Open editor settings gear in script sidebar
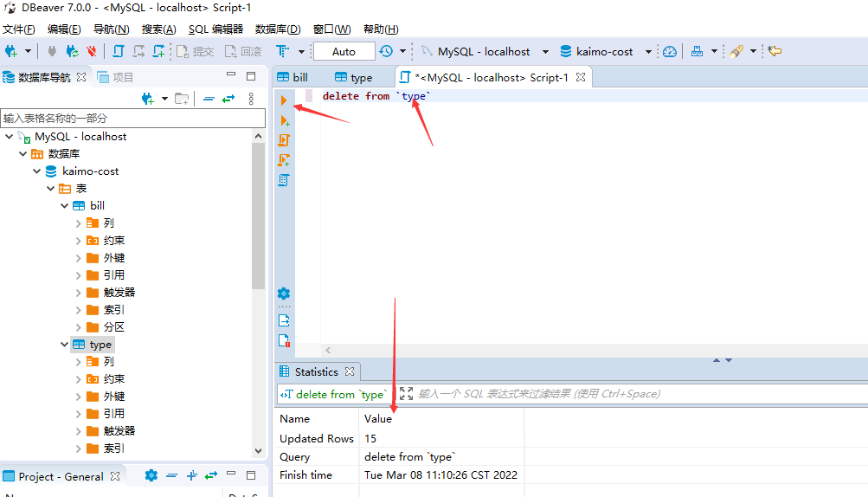Viewport: 868px width, 497px height. click(284, 294)
